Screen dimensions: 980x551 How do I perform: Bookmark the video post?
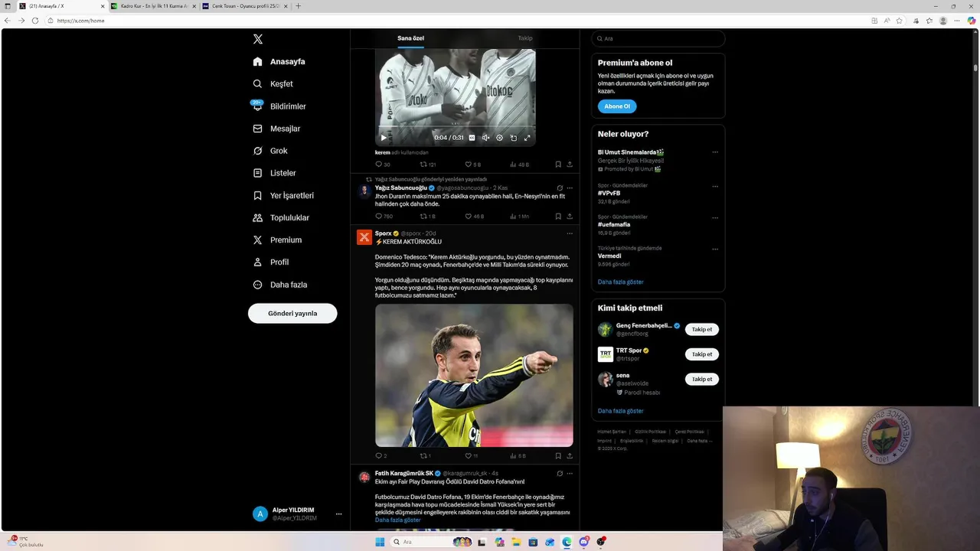pos(558,165)
